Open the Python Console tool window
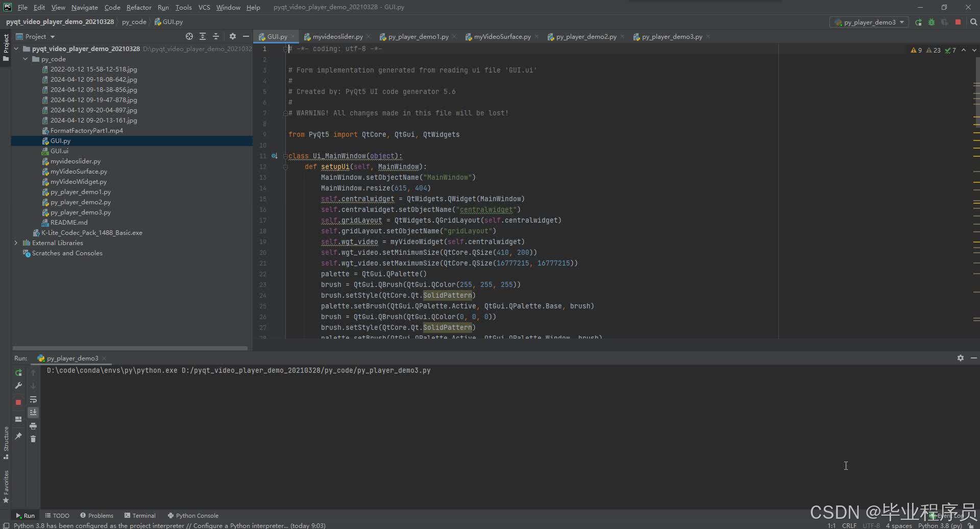This screenshot has height=529, width=980. coord(193,516)
